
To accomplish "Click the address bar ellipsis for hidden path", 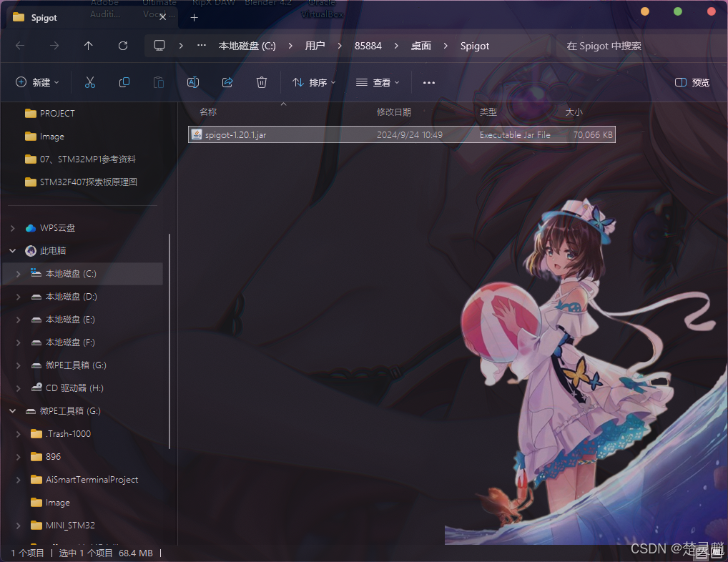I will (x=202, y=46).
